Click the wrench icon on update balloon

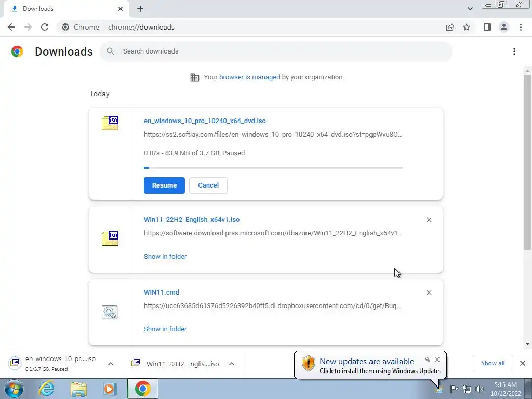pyautogui.click(x=428, y=360)
